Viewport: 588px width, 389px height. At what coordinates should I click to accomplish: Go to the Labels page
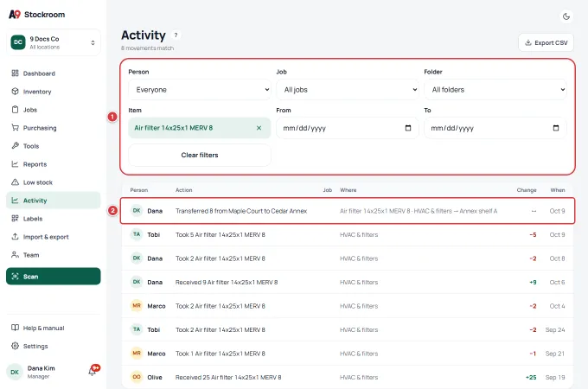(54, 219)
